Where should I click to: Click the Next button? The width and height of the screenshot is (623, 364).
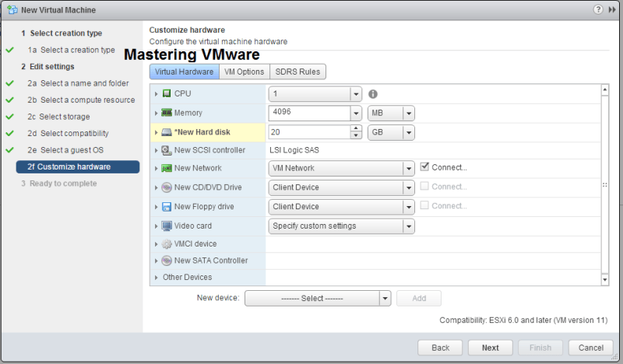[x=491, y=348]
